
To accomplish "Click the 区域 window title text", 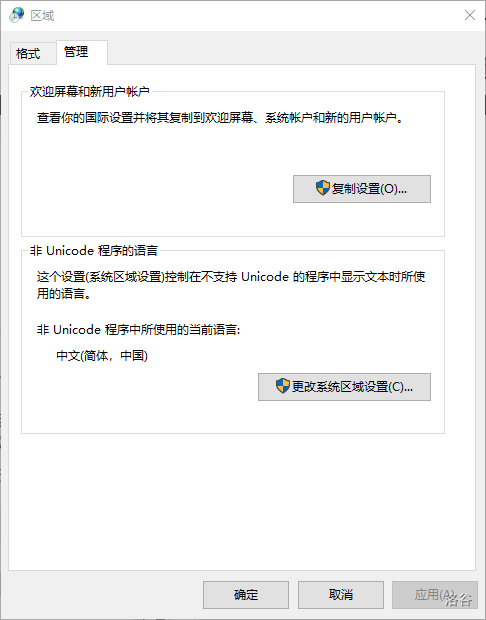I will (x=42, y=15).
